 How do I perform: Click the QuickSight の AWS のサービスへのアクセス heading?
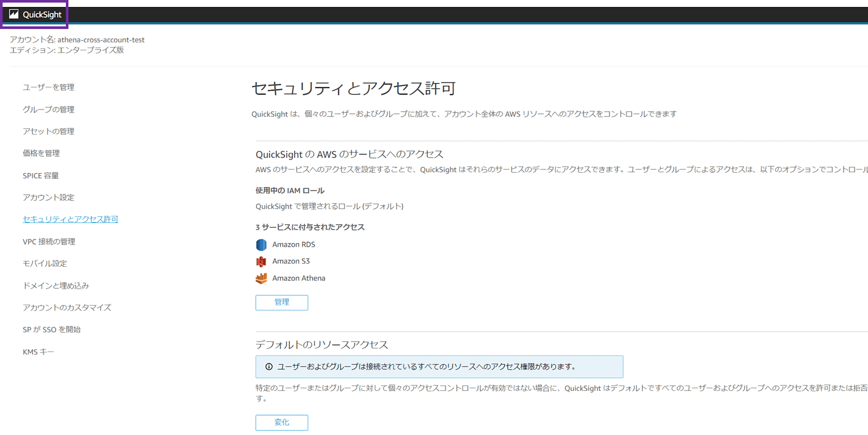click(x=349, y=154)
